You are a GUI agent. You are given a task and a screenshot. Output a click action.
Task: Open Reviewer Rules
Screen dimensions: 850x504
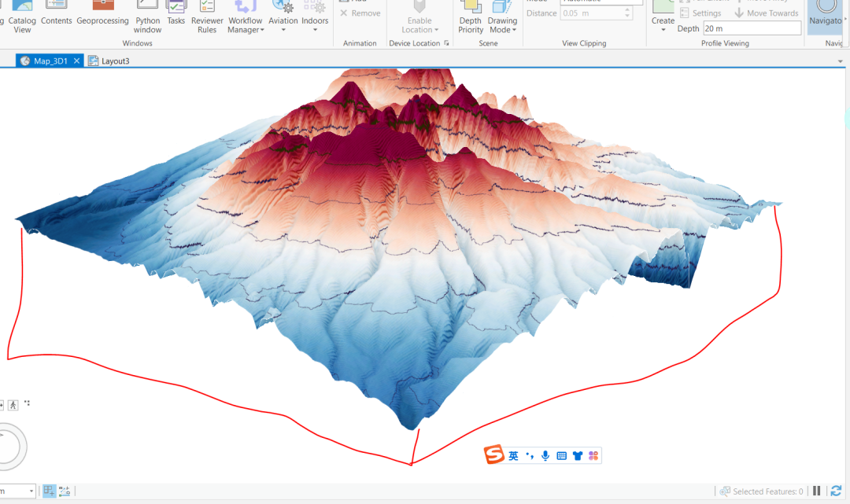point(206,17)
